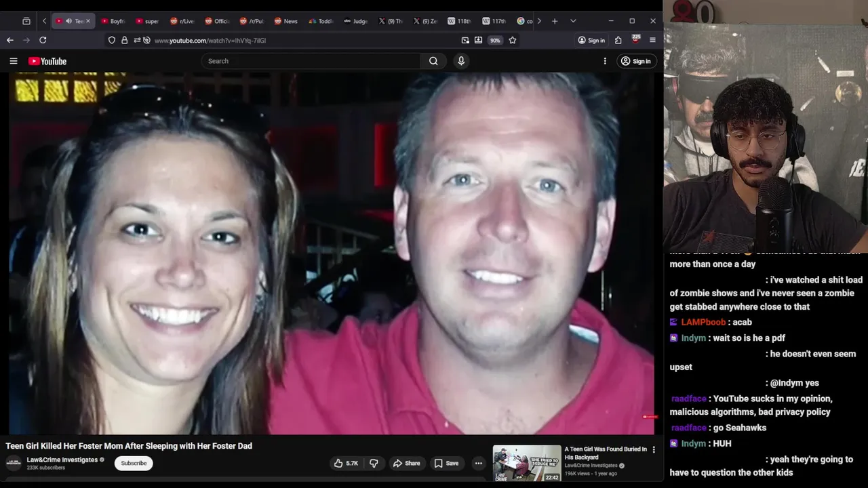Click the video player to pause

(332, 253)
